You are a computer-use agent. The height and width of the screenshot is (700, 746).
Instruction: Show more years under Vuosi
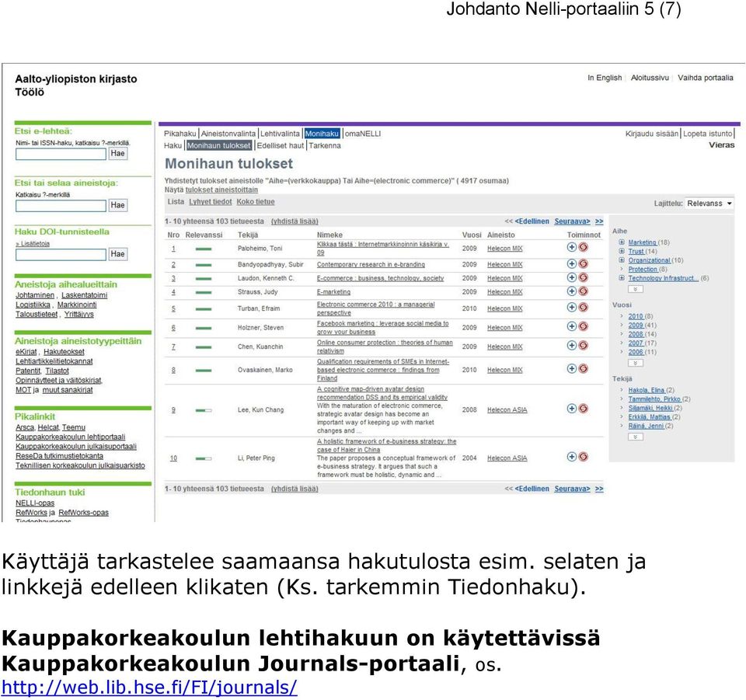(x=636, y=364)
